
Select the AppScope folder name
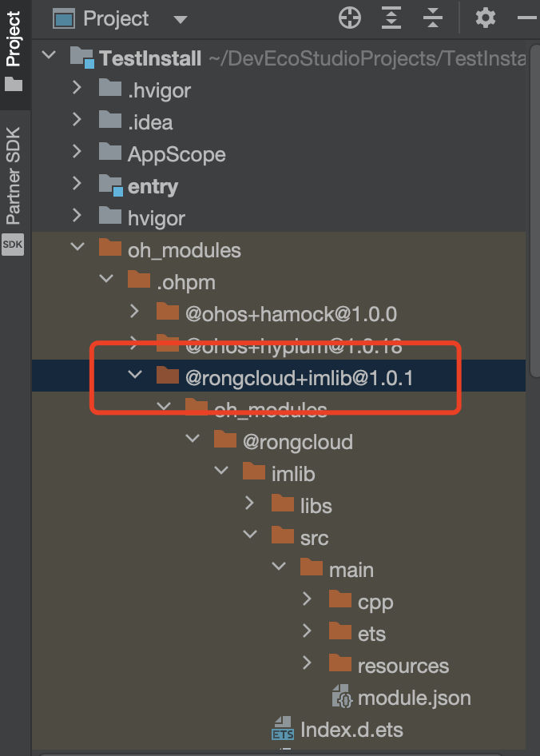[x=177, y=154]
